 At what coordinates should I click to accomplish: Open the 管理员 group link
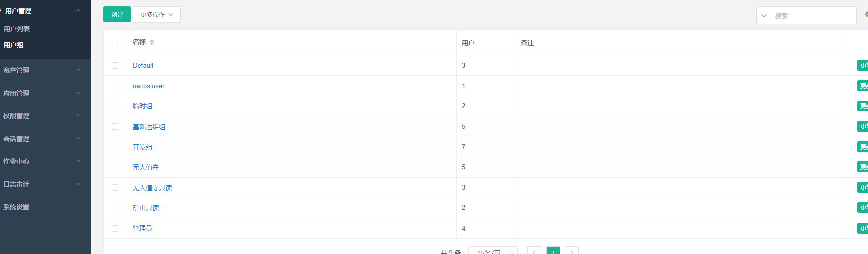142,228
